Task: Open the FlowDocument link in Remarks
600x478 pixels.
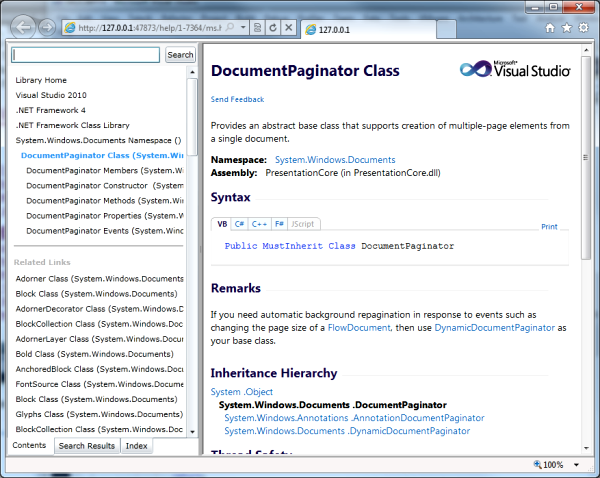Action: point(359,328)
